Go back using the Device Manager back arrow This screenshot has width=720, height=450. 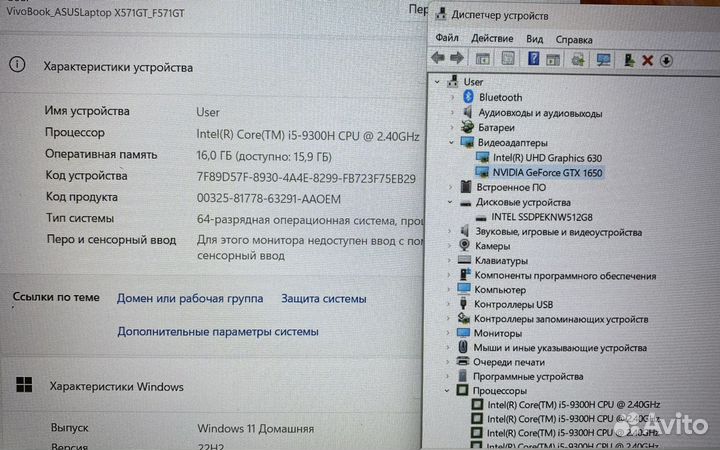click(x=438, y=58)
